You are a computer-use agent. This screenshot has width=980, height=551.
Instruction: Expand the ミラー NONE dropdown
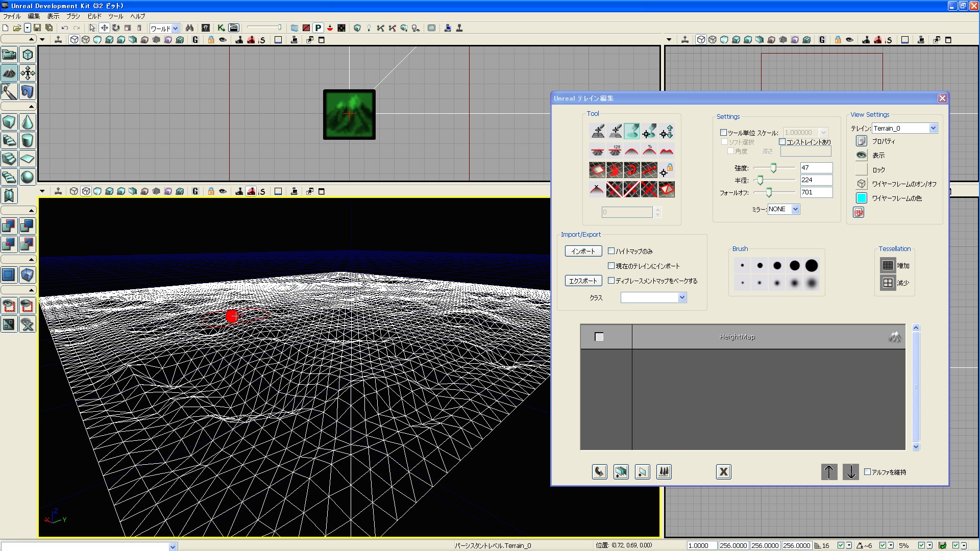(795, 209)
